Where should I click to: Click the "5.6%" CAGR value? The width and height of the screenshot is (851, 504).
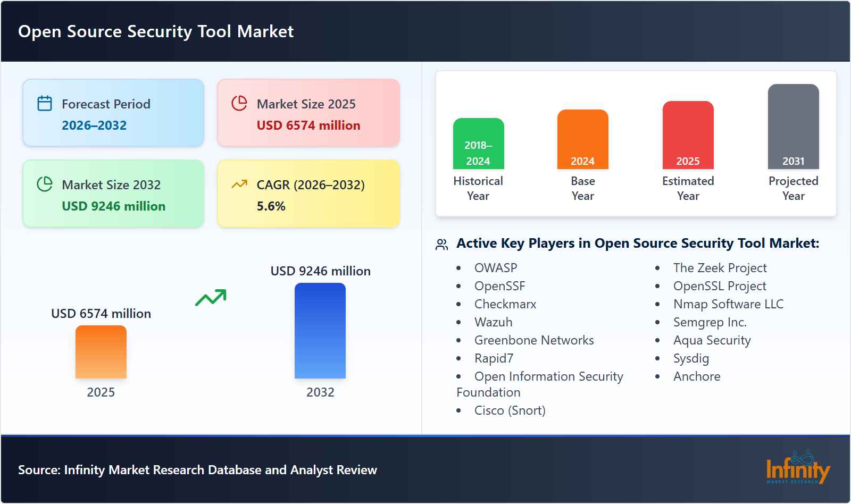(271, 206)
